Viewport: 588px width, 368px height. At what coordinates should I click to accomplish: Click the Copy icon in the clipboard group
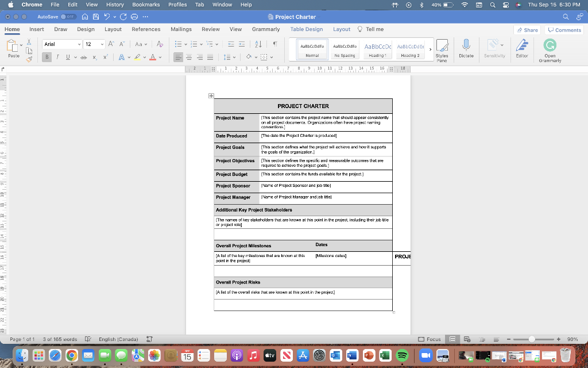click(x=29, y=51)
